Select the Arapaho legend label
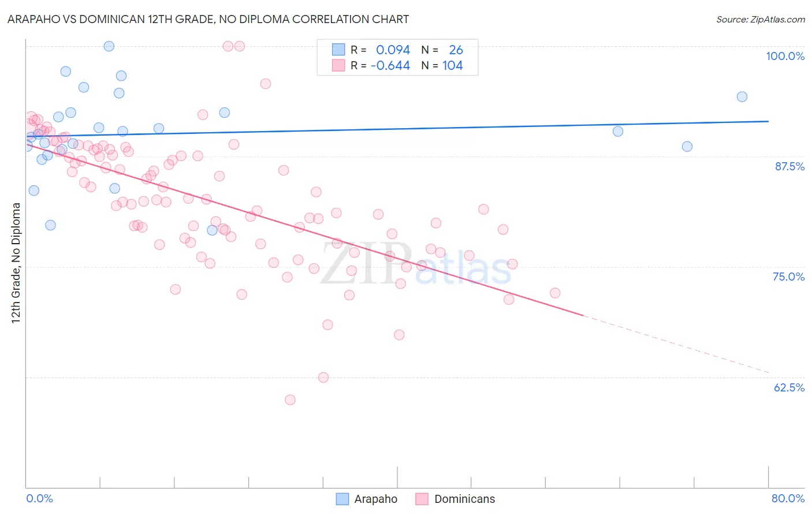This screenshot has width=812, height=515. (376, 499)
